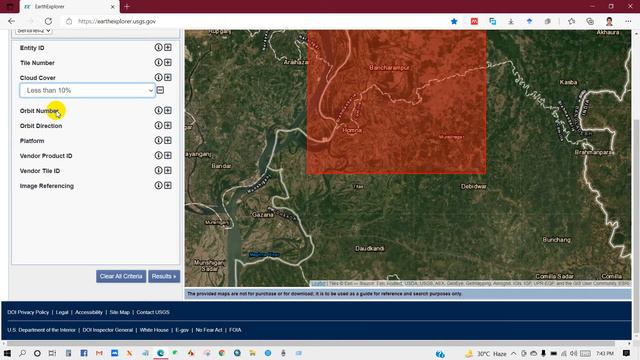Click the Leaflet attribution link on map
640x360 pixels.
[318, 283]
